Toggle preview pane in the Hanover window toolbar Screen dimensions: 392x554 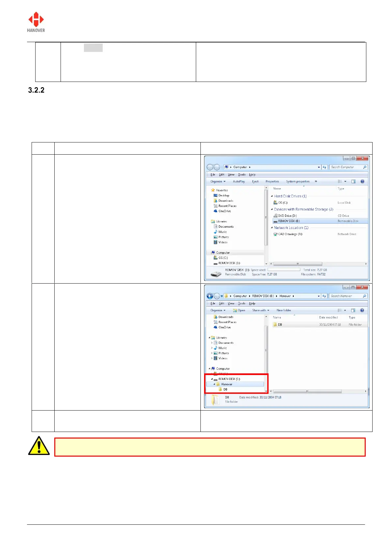point(353,310)
